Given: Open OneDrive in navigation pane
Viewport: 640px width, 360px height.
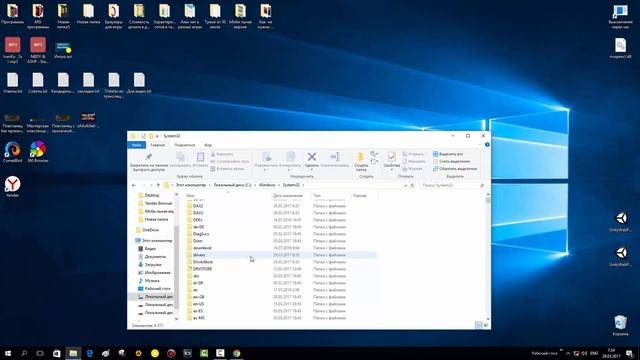Looking at the screenshot, I should [x=151, y=230].
